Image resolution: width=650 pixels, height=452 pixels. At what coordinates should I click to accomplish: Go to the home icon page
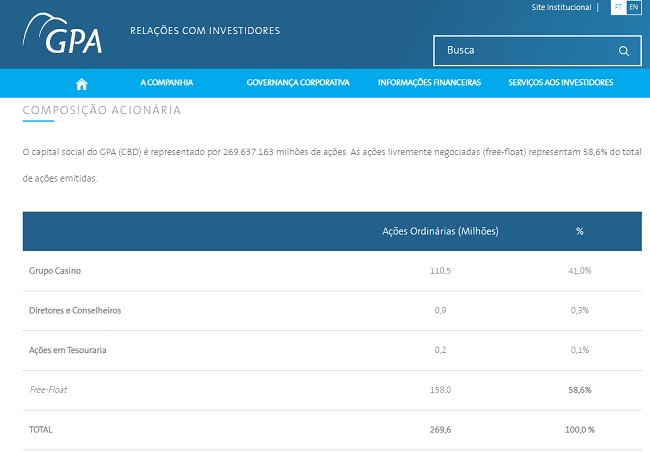[82, 84]
